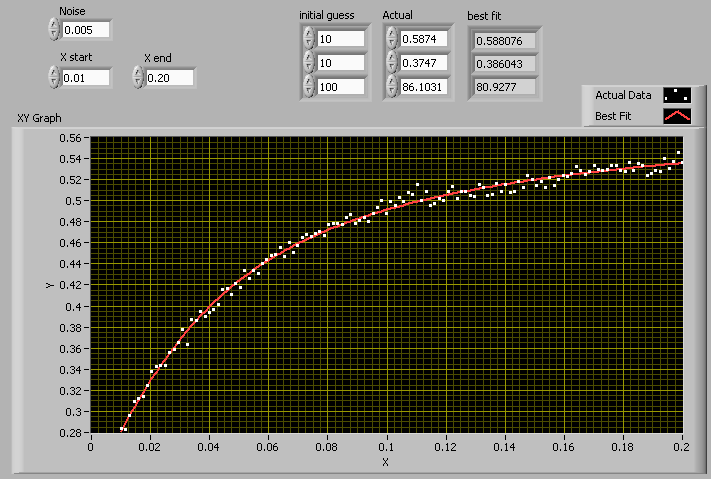Click the Actual Data plot icon in legend
The height and width of the screenshot is (479, 711).
click(x=677, y=96)
